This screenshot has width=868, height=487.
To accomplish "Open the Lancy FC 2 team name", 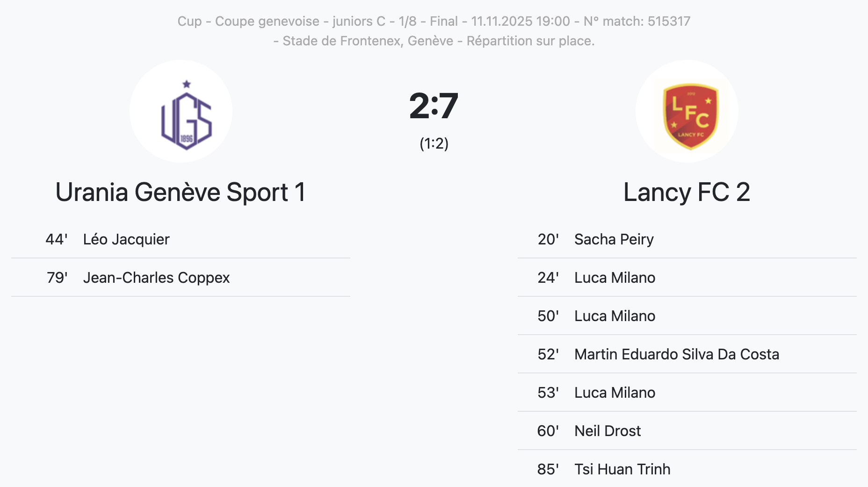I will pyautogui.click(x=687, y=192).
